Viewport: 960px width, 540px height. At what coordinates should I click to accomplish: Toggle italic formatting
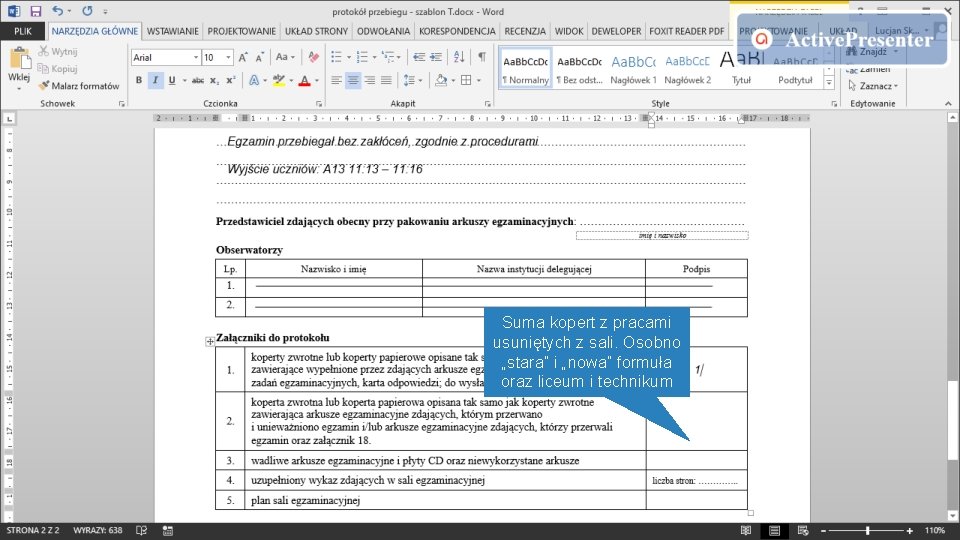coord(156,80)
